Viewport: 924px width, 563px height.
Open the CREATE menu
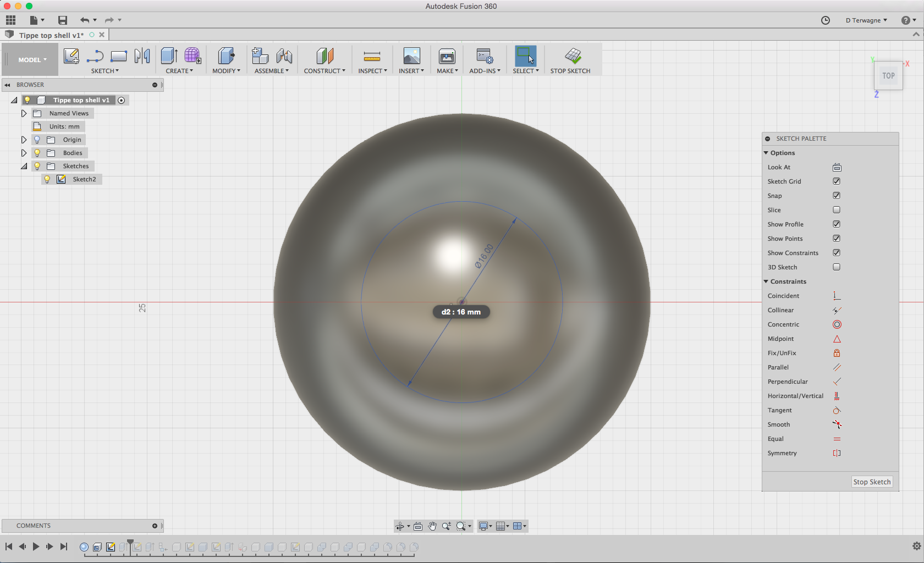179,71
